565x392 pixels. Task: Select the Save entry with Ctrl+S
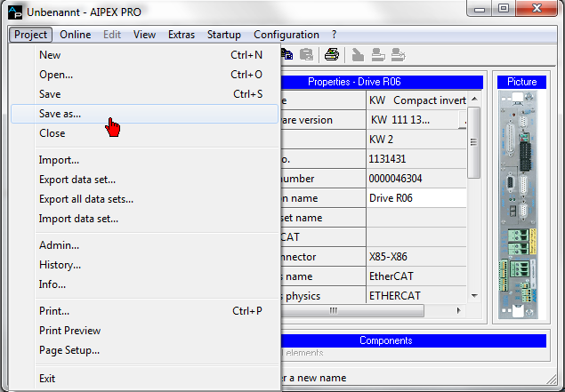pos(145,94)
